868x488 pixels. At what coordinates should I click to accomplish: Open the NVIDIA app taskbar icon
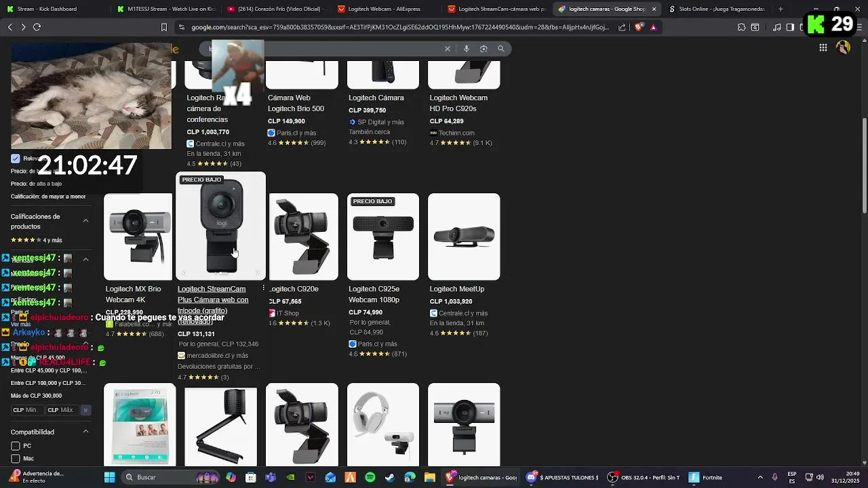click(x=290, y=477)
